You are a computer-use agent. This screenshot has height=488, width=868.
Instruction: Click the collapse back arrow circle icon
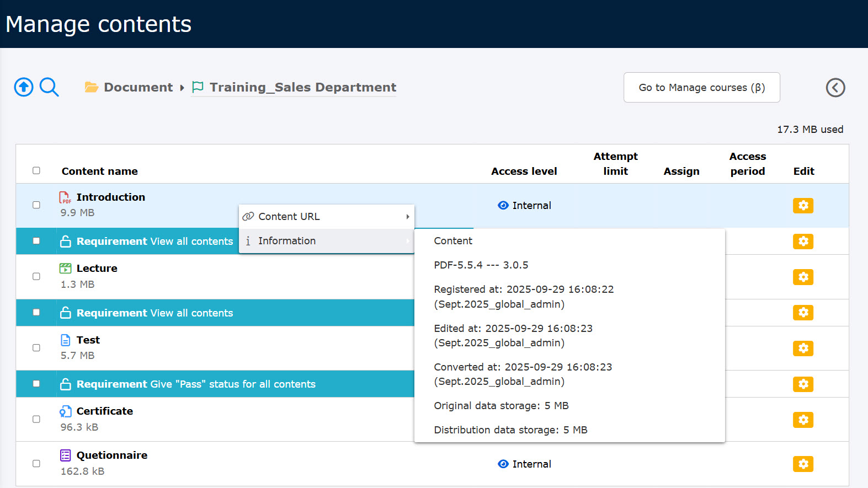tap(835, 88)
